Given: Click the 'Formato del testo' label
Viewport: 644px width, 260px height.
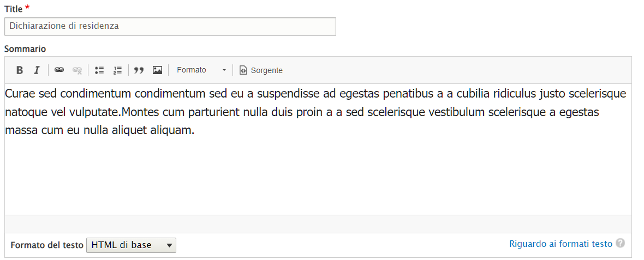Looking at the screenshot, I should point(46,245).
